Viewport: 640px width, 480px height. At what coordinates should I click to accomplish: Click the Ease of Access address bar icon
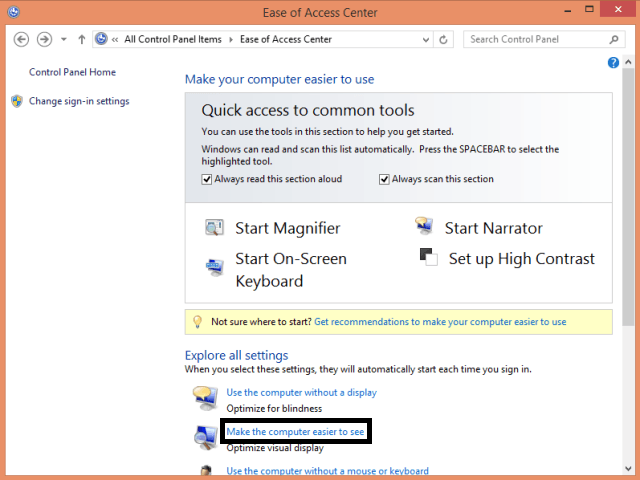tap(101, 39)
